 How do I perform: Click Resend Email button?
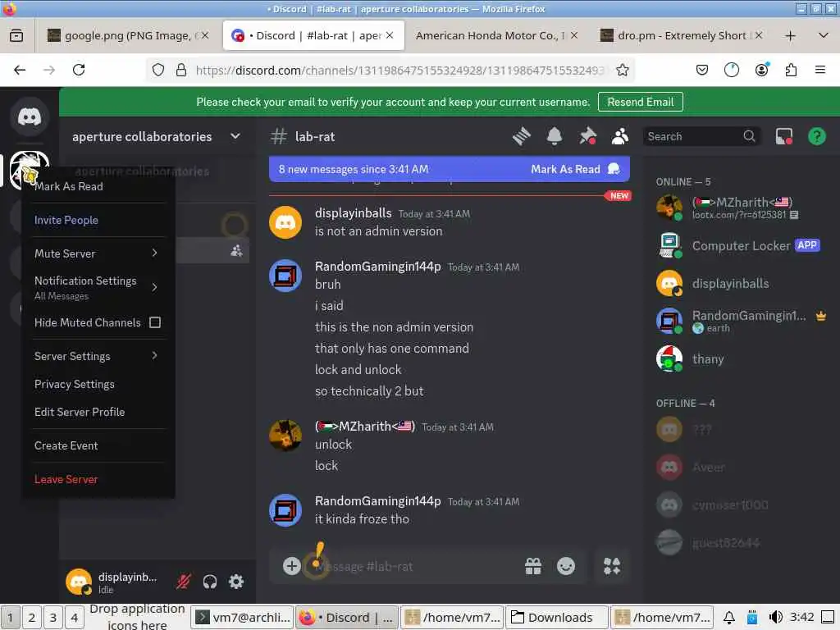(640, 102)
